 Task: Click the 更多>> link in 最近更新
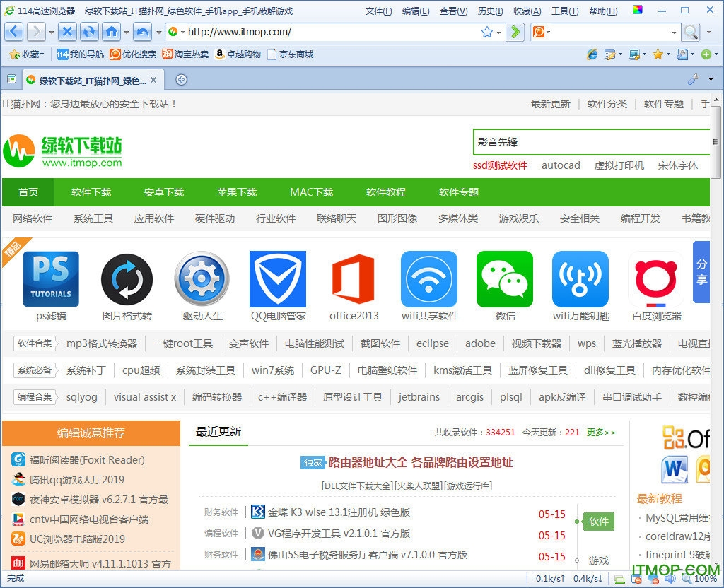pyautogui.click(x=601, y=433)
